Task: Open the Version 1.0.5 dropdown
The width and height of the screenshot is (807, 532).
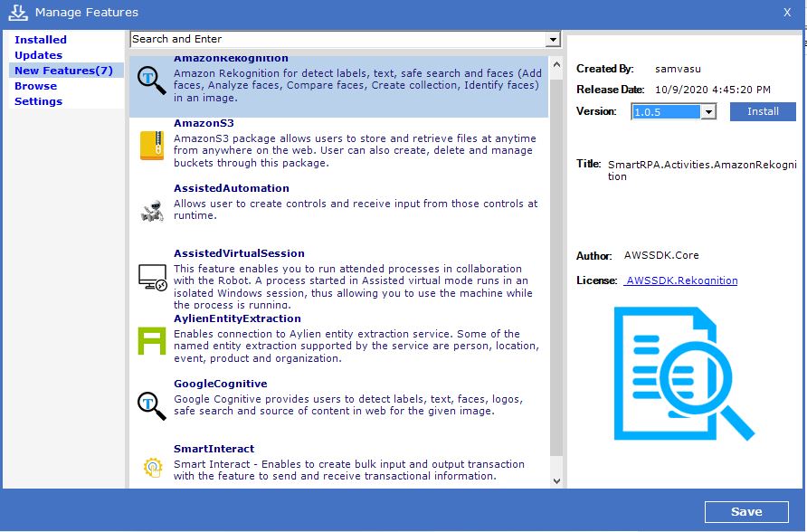Action: (708, 111)
